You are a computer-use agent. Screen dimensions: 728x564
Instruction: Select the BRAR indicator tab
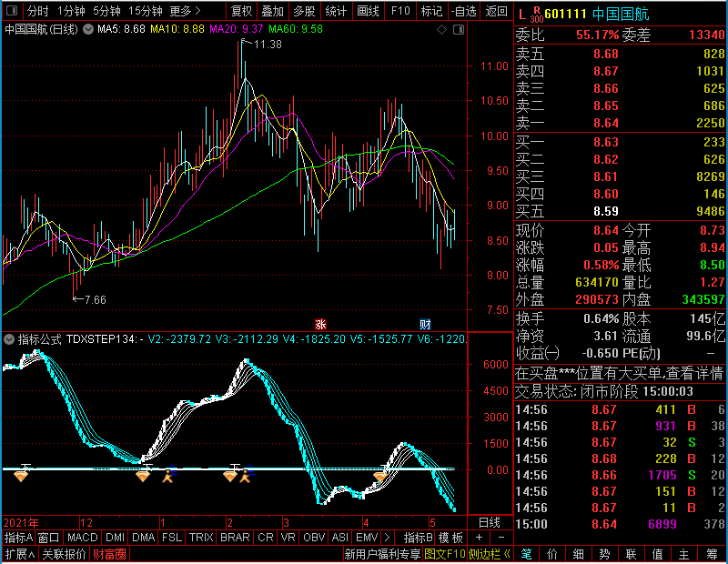point(235,538)
